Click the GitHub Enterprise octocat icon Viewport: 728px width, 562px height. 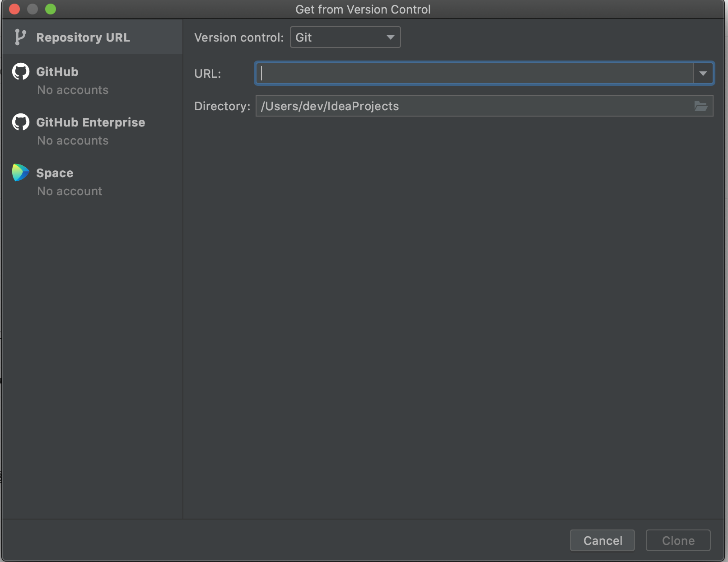(20, 122)
